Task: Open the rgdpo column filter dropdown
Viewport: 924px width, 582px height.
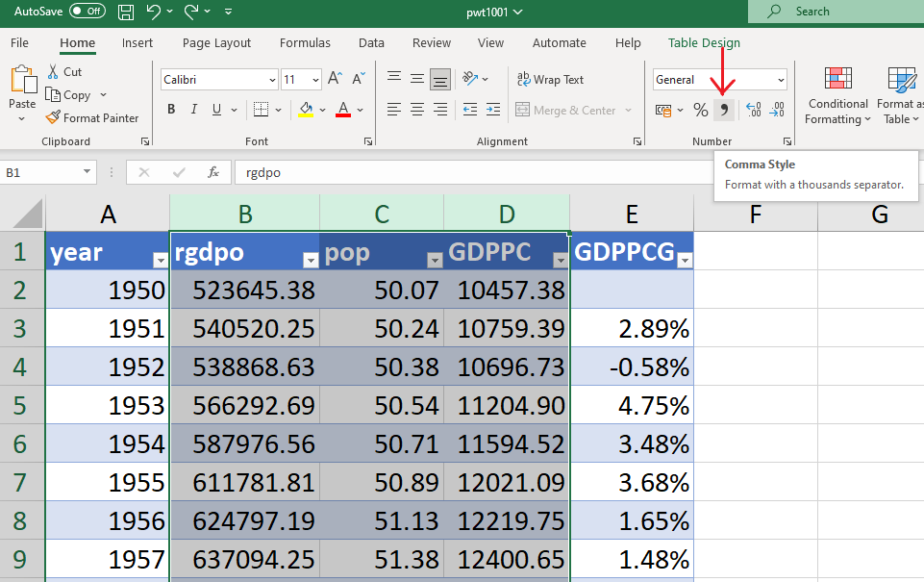Action: click(x=311, y=260)
